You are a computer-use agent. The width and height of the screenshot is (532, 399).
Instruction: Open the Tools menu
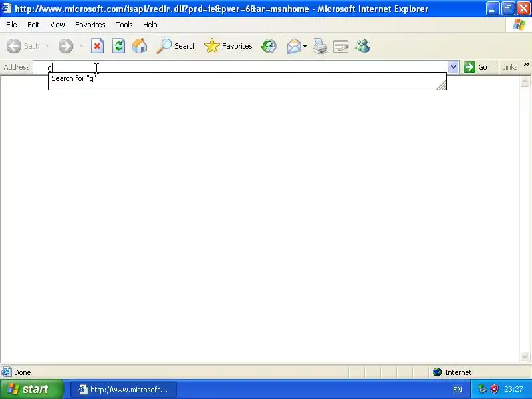124,25
